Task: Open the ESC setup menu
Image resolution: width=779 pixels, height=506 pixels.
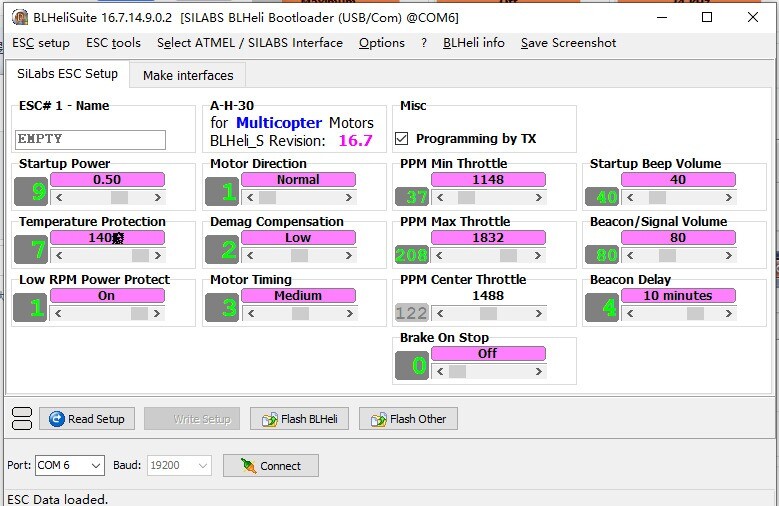Action: coord(41,43)
